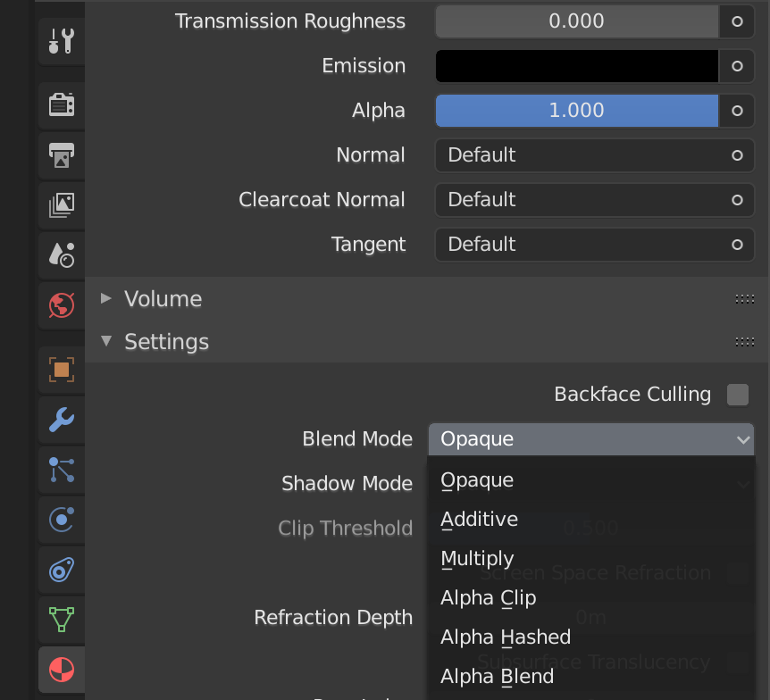Open the World properties globe icon

click(x=61, y=305)
